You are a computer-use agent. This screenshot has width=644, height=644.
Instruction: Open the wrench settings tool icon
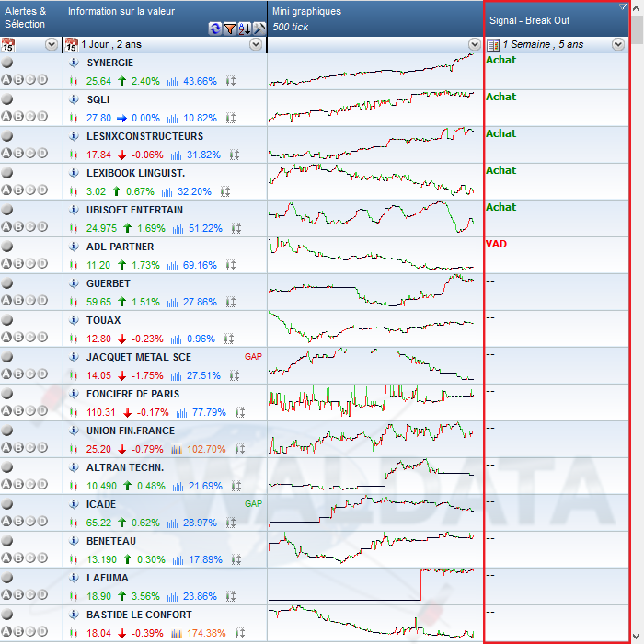click(x=259, y=28)
